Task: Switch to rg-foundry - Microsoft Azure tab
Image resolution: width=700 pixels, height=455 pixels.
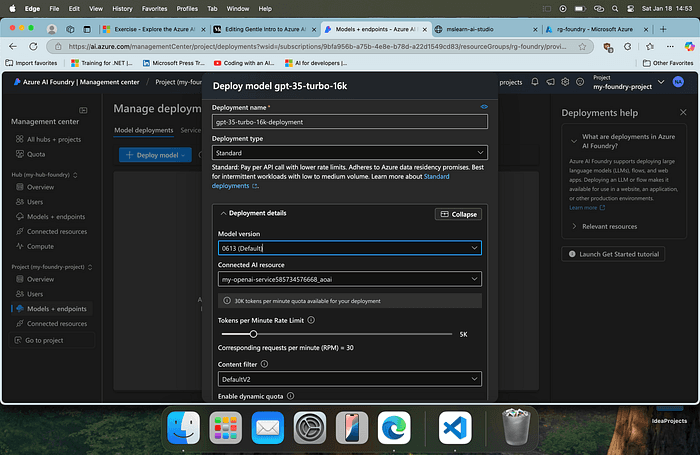Action: (596, 29)
